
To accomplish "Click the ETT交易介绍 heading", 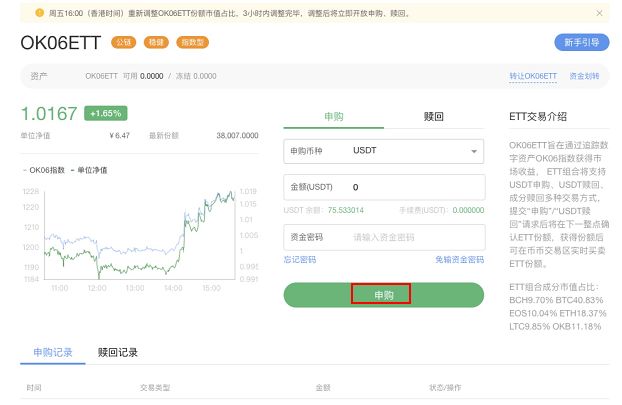I will pyautogui.click(x=538, y=117).
